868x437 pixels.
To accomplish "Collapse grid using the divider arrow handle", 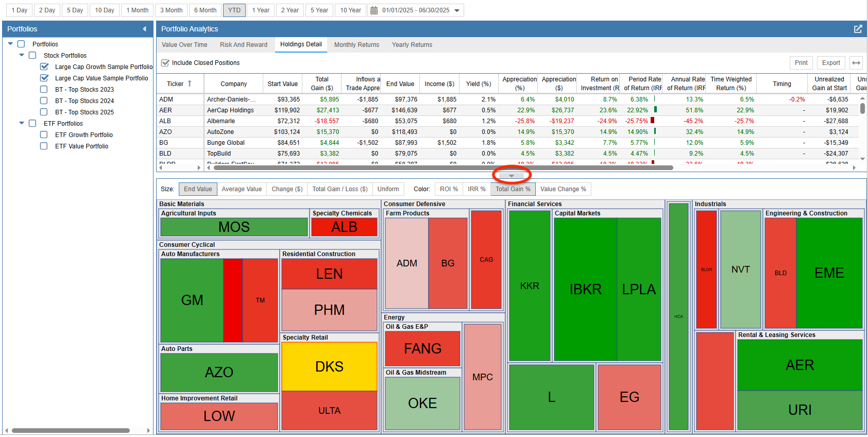I will tap(512, 176).
